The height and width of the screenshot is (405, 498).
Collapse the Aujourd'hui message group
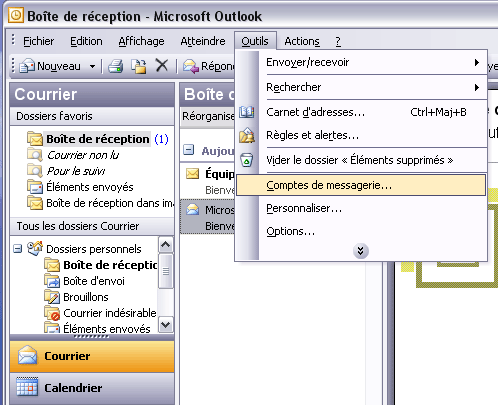point(189,150)
